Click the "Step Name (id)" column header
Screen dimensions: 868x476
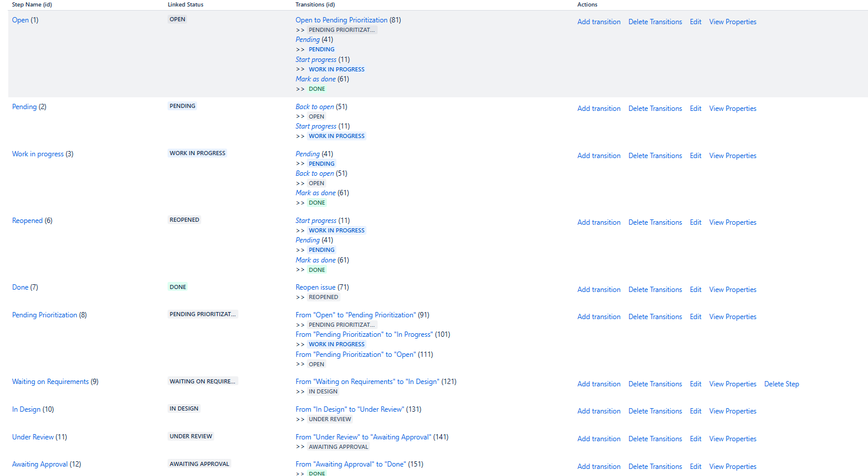click(x=32, y=5)
